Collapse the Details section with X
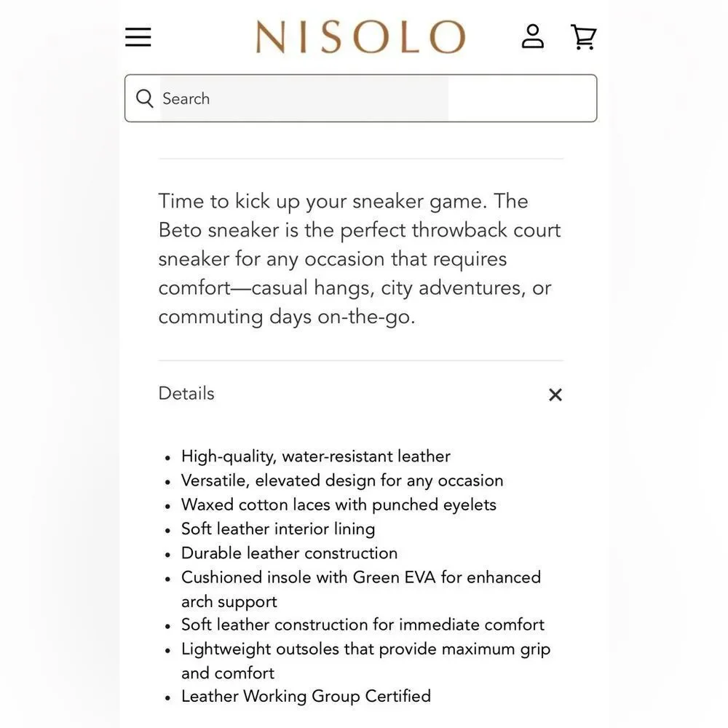Image resolution: width=728 pixels, height=728 pixels. [x=555, y=395]
